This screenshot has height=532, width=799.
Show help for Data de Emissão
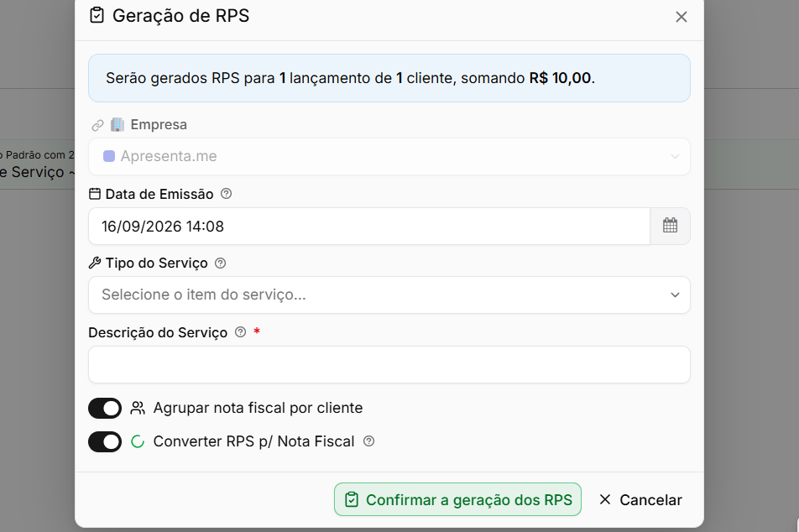[227, 194]
